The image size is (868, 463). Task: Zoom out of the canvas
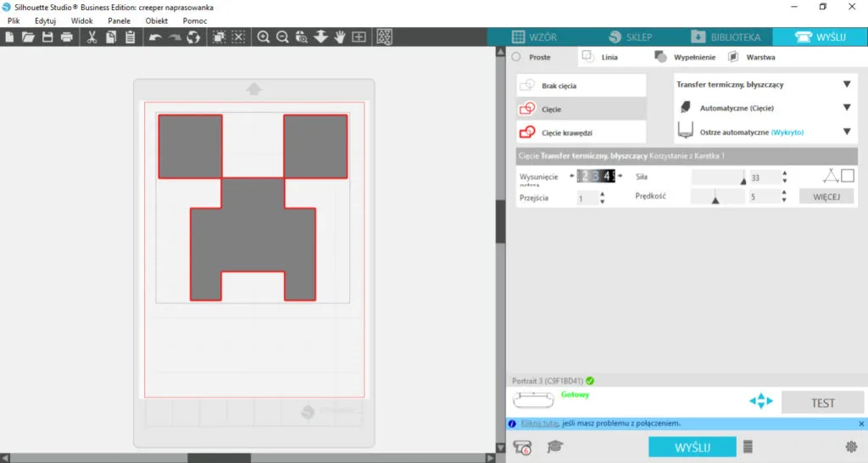click(x=282, y=37)
